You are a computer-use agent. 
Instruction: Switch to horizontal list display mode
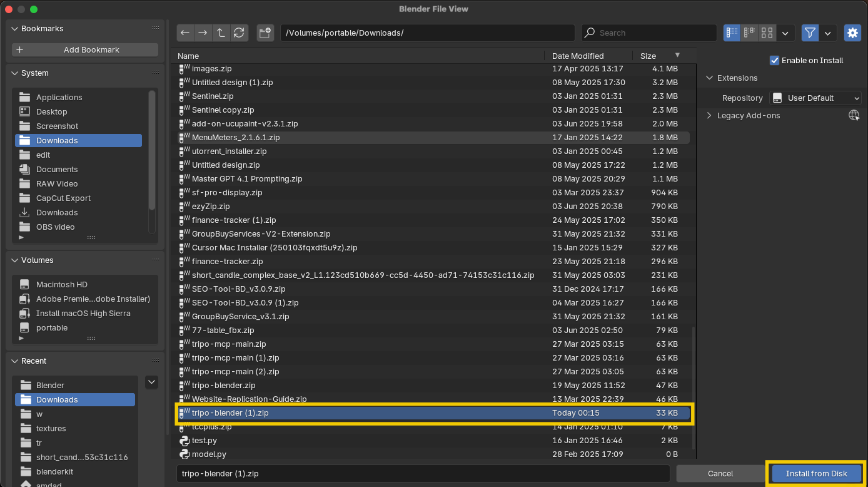click(x=749, y=33)
